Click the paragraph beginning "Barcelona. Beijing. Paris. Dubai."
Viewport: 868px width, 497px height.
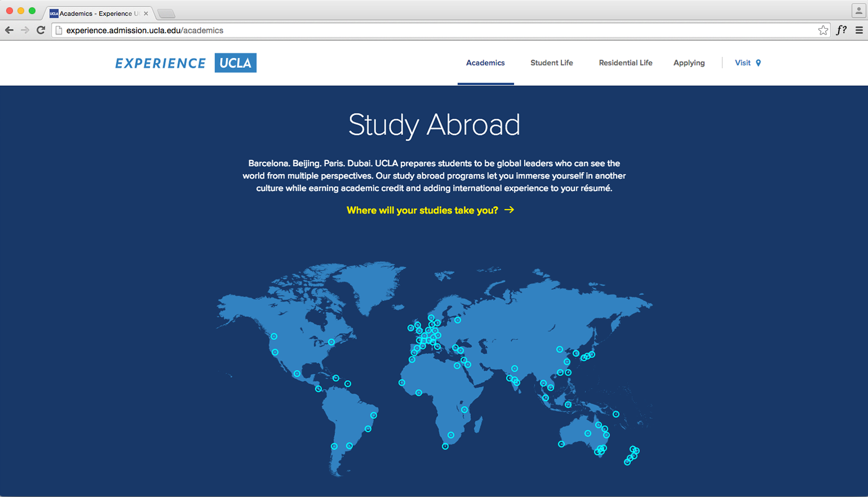(x=434, y=176)
